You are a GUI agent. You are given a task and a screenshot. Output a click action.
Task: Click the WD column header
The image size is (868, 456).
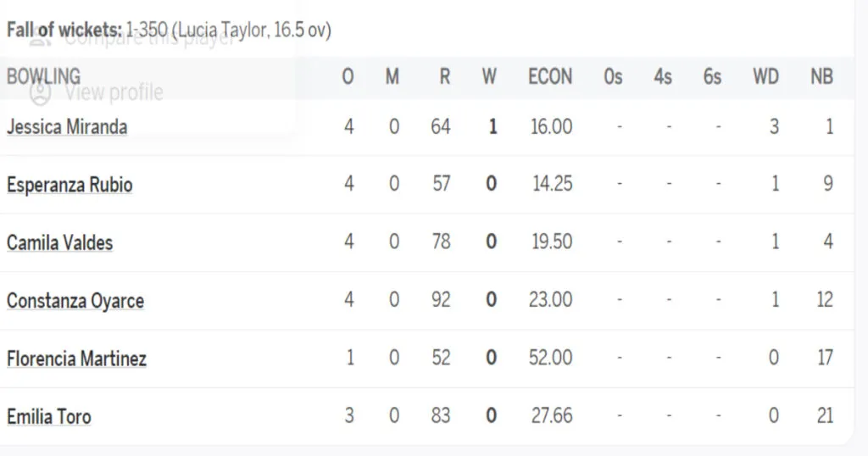tap(765, 77)
